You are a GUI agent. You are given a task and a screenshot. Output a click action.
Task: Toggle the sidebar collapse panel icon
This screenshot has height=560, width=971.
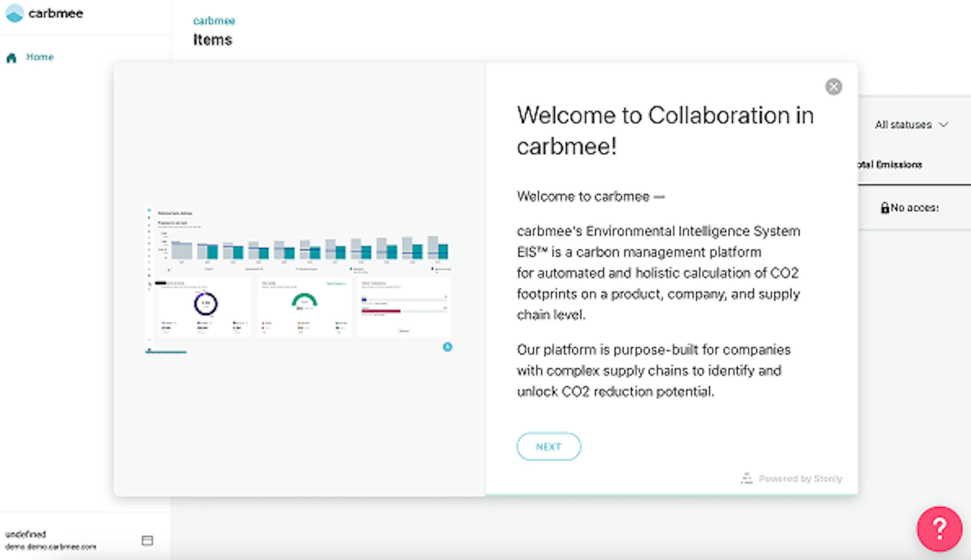[147, 540]
